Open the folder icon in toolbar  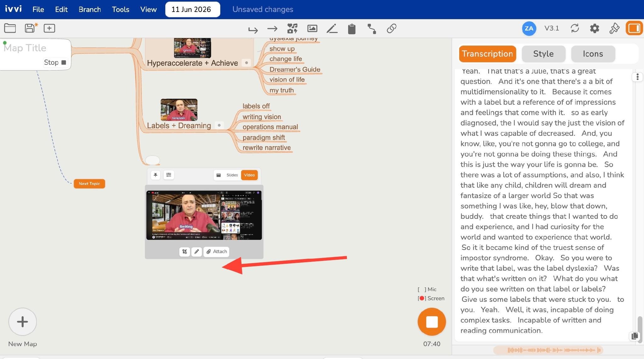(10, 28)
